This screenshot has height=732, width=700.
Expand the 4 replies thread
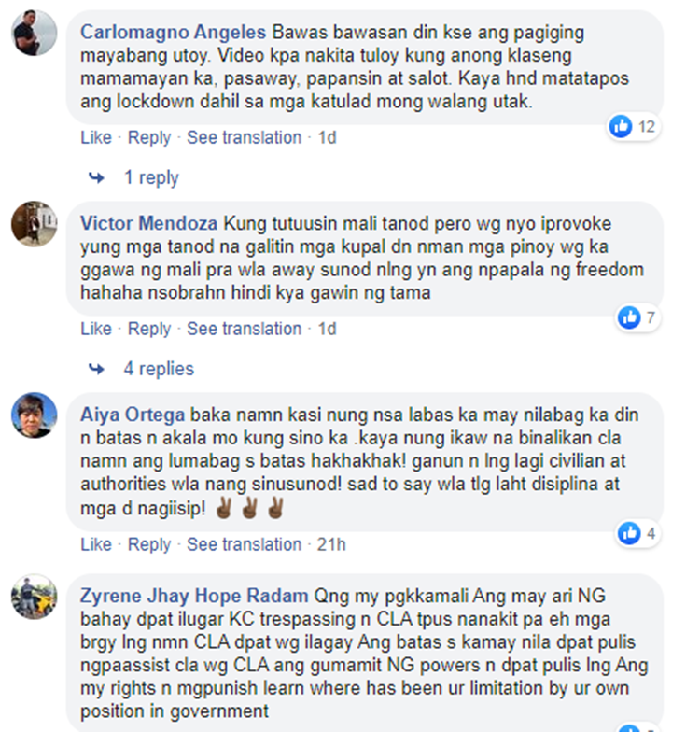(159, 370)
